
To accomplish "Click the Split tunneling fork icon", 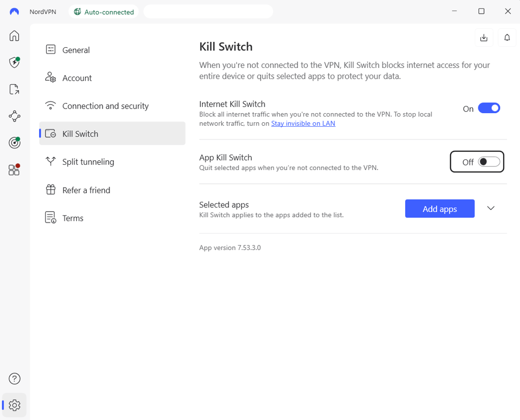I will coord(51,161).
